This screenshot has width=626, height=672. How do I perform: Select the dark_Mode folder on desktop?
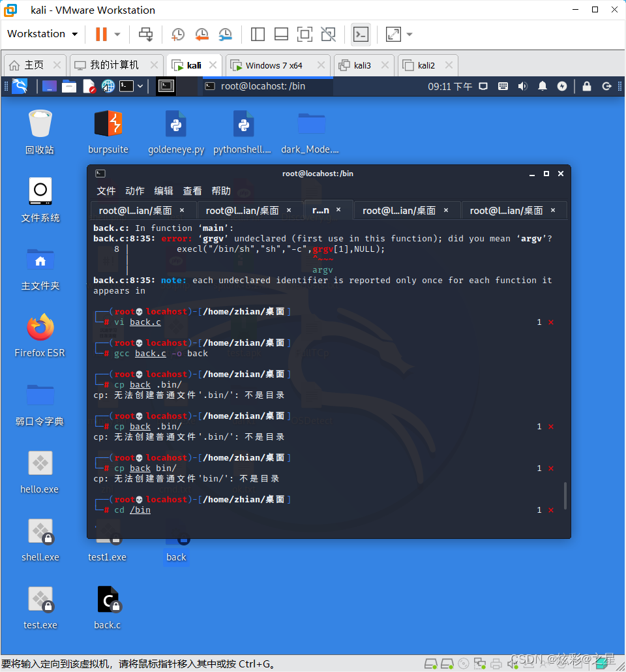click(x=310, y=132)
